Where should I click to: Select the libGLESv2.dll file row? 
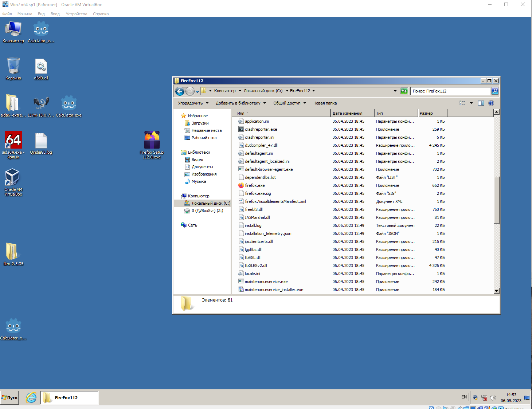click(x=341, y=266)
